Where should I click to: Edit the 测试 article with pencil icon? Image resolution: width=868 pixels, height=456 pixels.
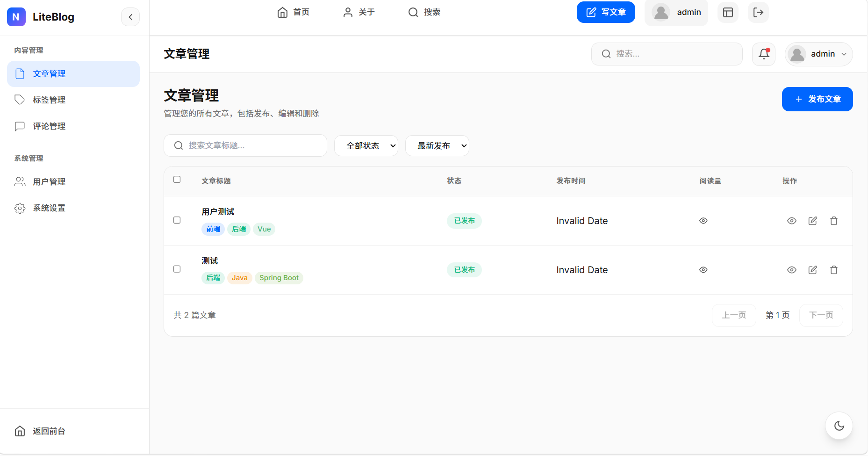pos(812,270)
